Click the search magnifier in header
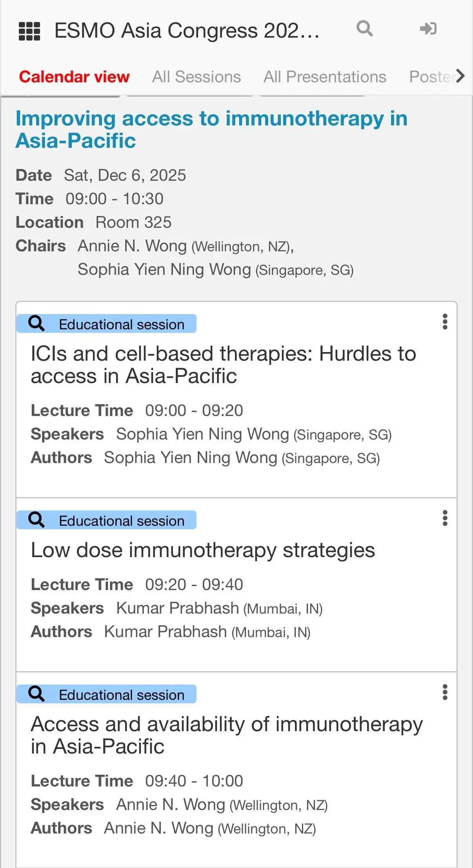 click(x=364, y=29)
